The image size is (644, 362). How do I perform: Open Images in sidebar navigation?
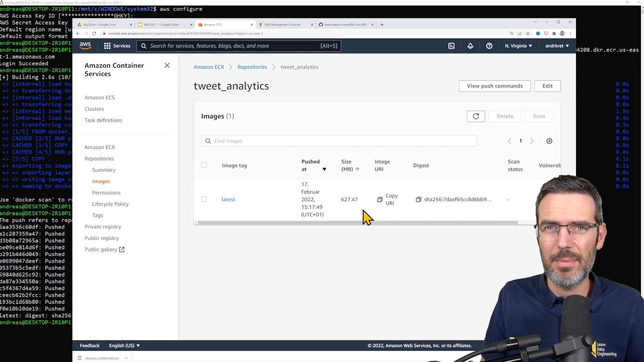pos(101,181)
